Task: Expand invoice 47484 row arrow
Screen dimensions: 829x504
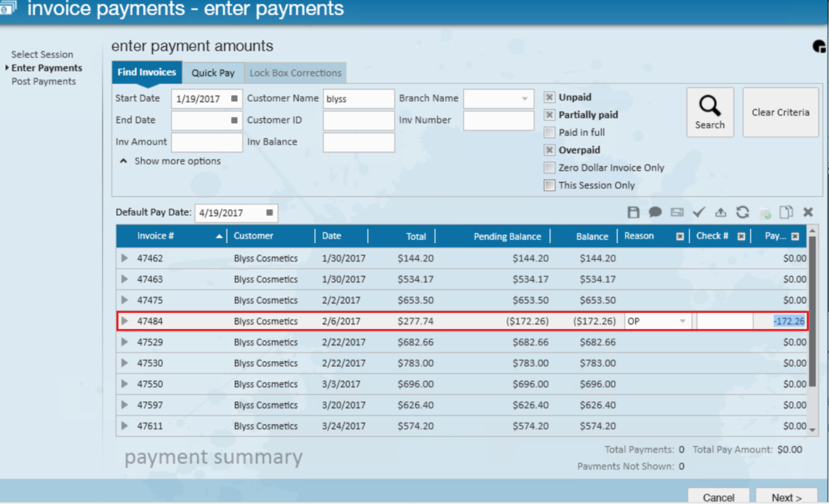Action: (125, 321)
